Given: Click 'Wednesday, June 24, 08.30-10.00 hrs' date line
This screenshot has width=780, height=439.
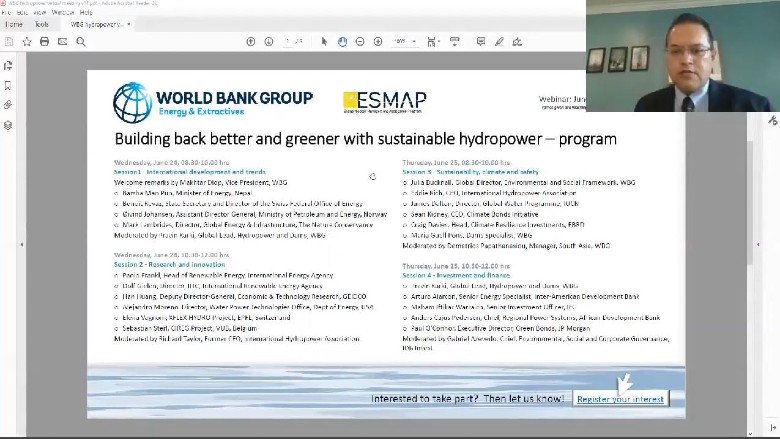Looking at the screenshot, I should (x=172, y=163).
